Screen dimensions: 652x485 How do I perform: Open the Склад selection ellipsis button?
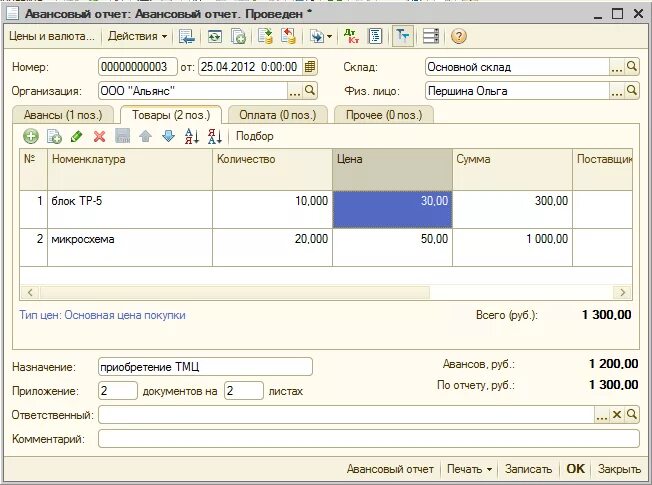tap(617, 67)
